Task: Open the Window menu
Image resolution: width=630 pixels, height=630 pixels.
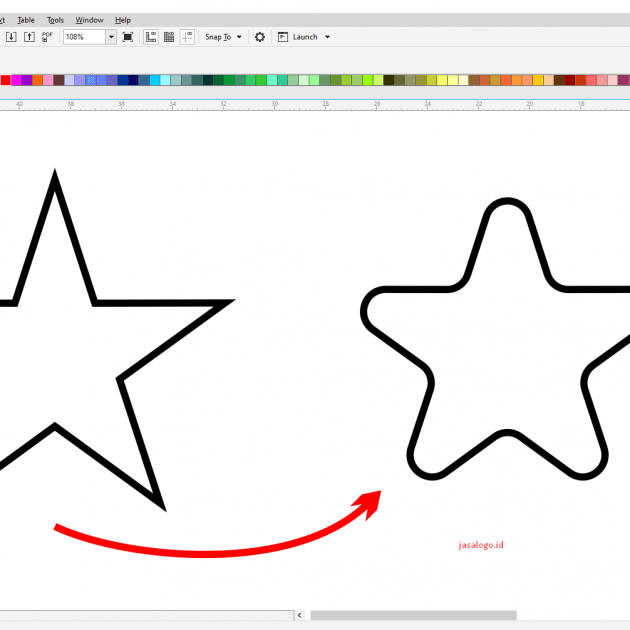Action: point(89,20)
